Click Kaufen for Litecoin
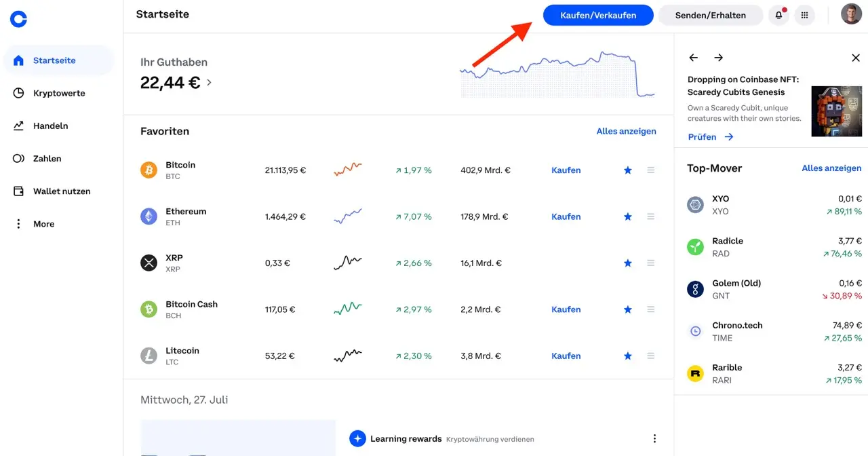The width and height of the screenshot is (868, 456). [x=566, y=356]
